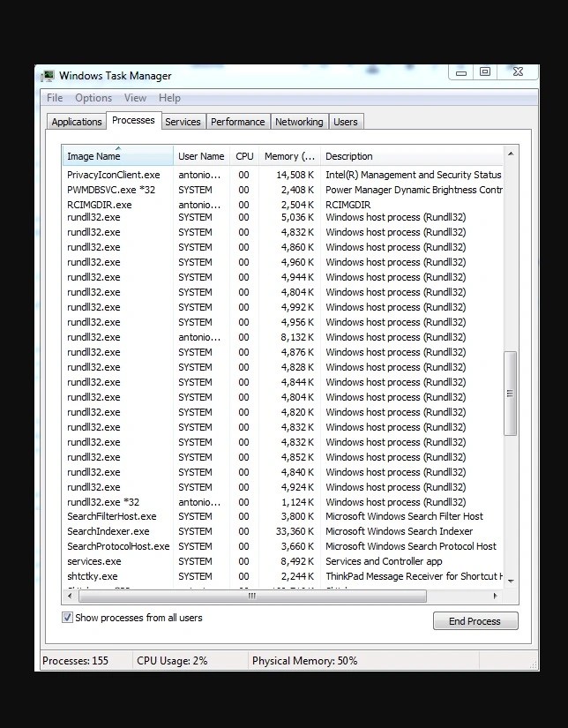
Task: Click the horizontal scrollbar left arrow
Action: (70, 596)
